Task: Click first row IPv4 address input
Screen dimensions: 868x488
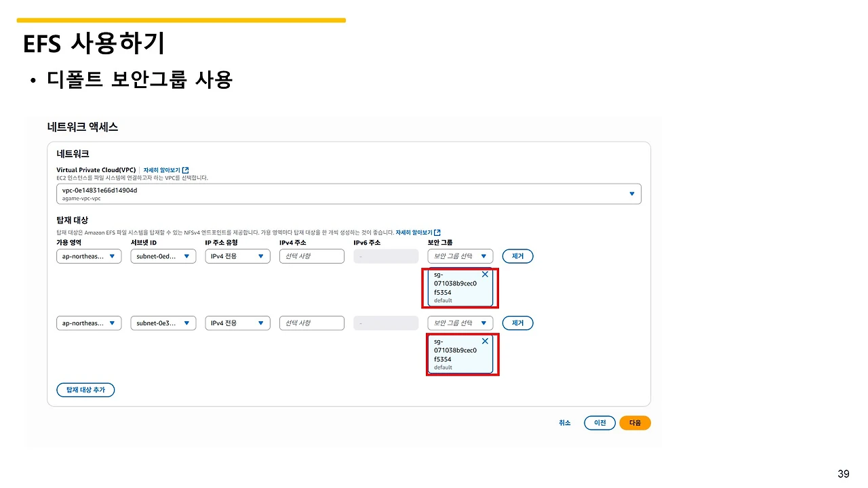Action: click(312, 256)
